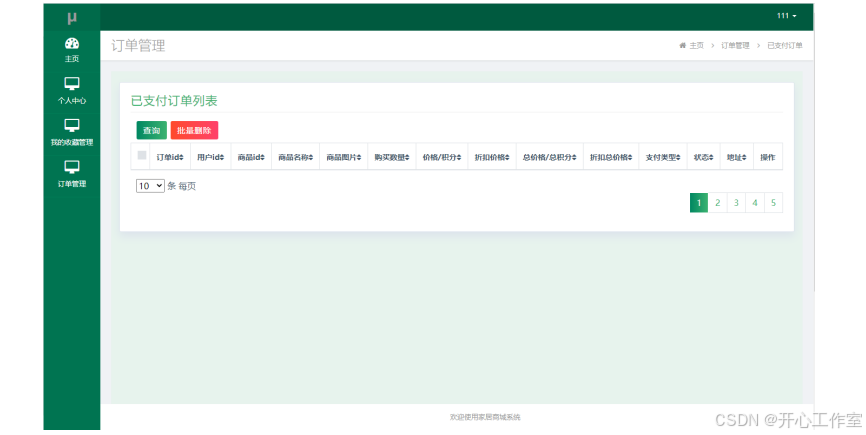Open the 111 user dropdown menu
Screen dimensions: 866x435
[x=786, y=16]
